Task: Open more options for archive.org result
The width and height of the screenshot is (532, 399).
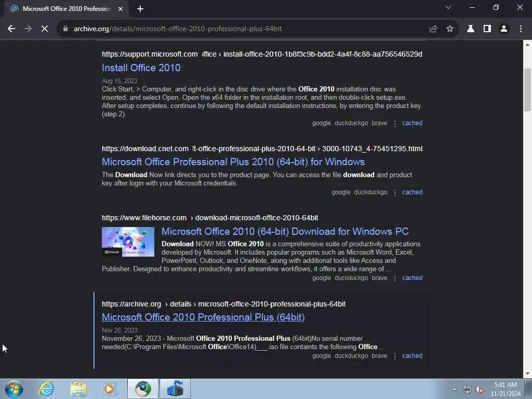Action: coord(395,356)
